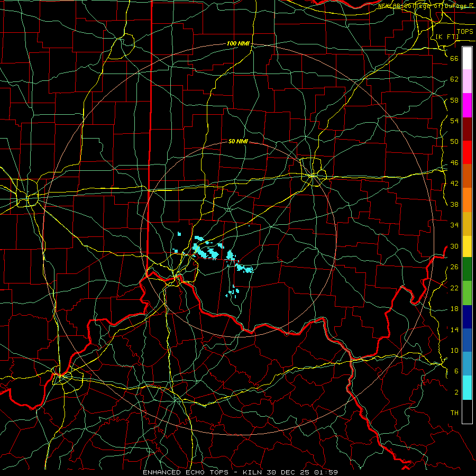Select the navy blue legend swatch

point(467,317)
